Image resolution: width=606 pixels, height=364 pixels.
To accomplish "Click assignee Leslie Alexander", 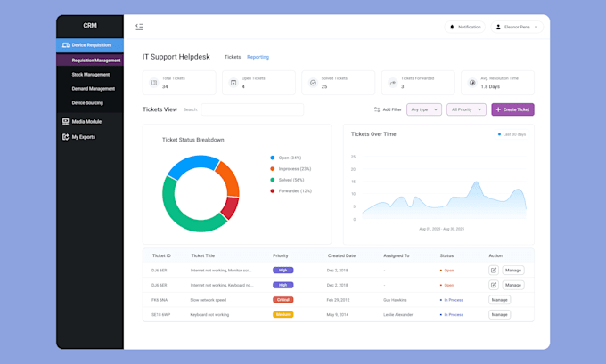I will click(398, 314).
